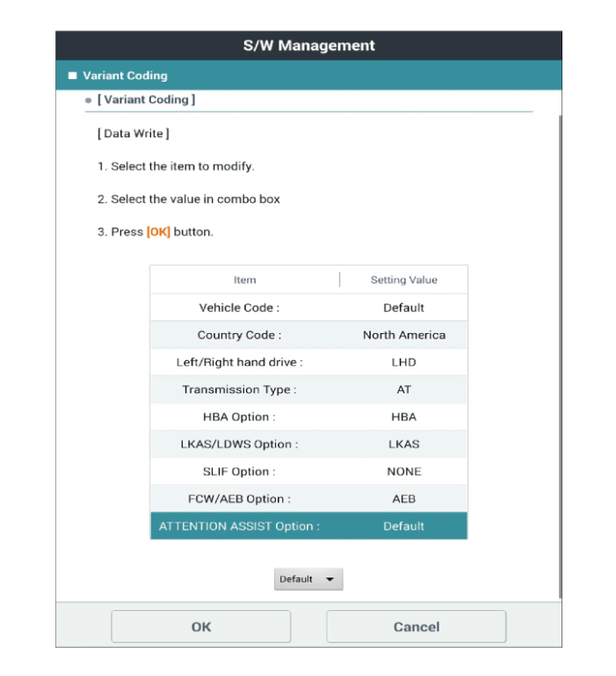Select the HBA Option item
This screenshot has height=676, width=616.
[239, 417]
